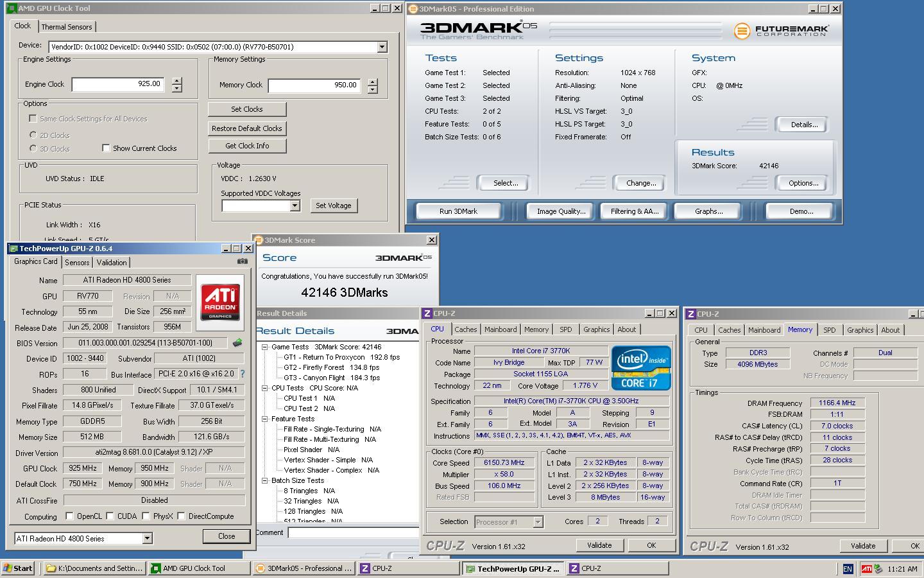The width and height of the screenshot is (924, 578).
Task: Open the ATI Radeon HD 4800 Series dropdown
Action: (x=147, y=538)
